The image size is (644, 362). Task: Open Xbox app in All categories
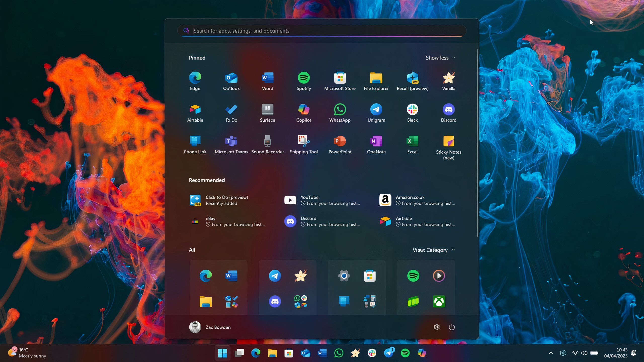click(x=439, y=301)
